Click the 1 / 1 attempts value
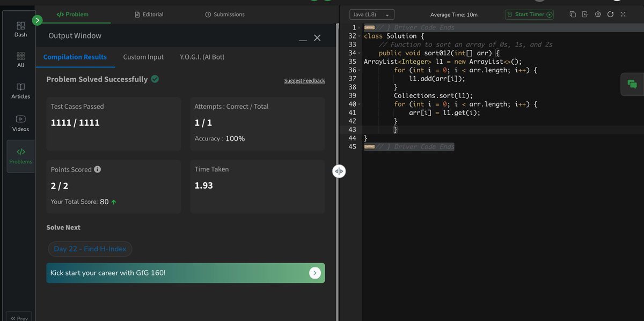Screen dimensions: 644x321 (203, 123)
